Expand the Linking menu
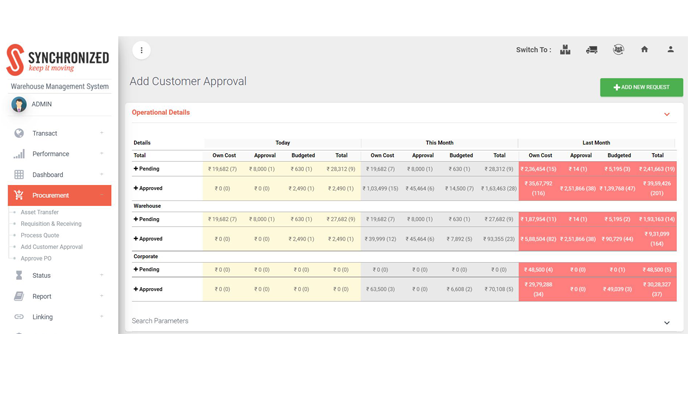689x411 pixels. [x=102, y=316]
